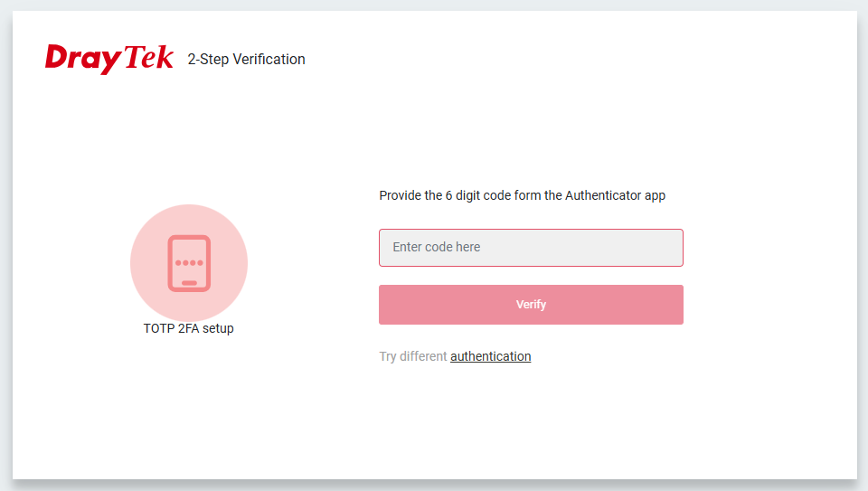Focus the 'Enter code here' input field

coord(531,248)
